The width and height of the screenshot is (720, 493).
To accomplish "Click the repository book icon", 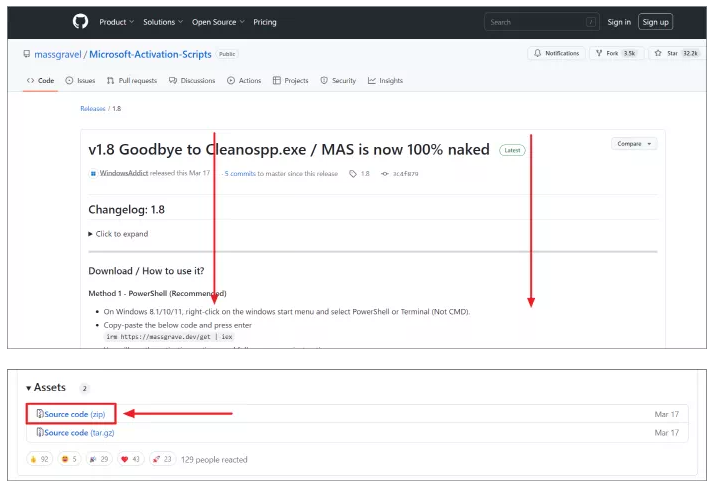I will 27,54.
